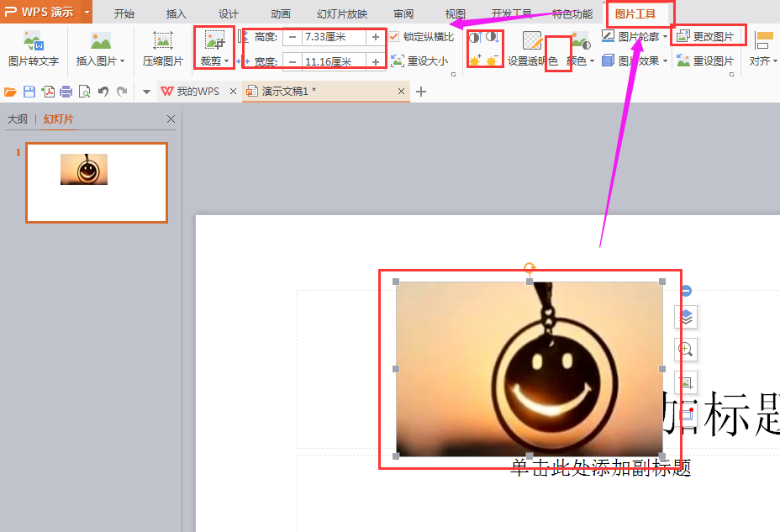This screenshot has width=780, height=532.
Task: Click the 重设图片 reset picture button
Action: coord(705,61)
